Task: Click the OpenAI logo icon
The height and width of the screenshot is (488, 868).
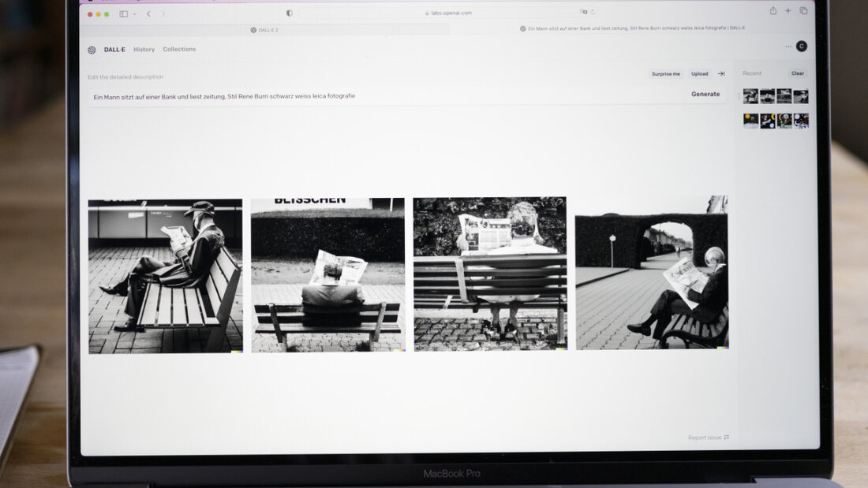Action: (x=92, y=50)
